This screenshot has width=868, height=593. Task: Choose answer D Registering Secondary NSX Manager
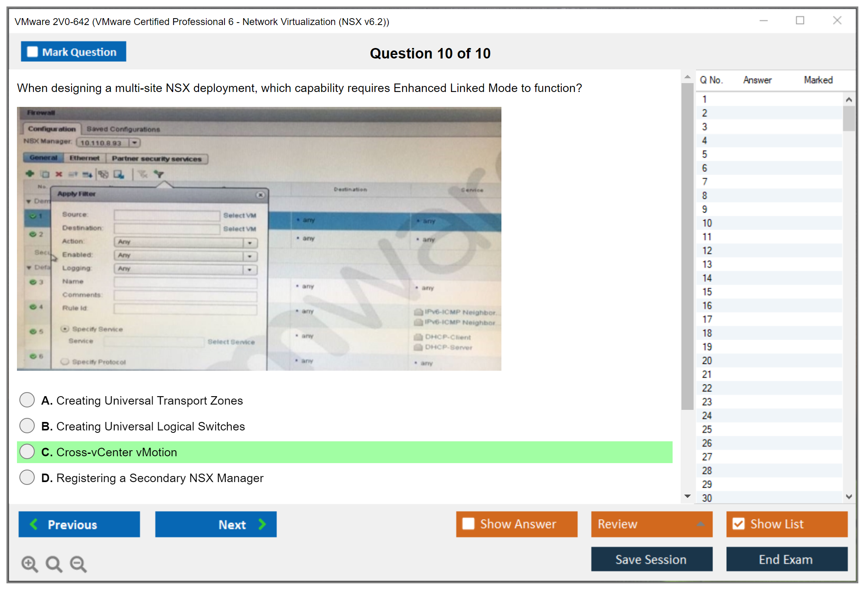tap(27, 477)
